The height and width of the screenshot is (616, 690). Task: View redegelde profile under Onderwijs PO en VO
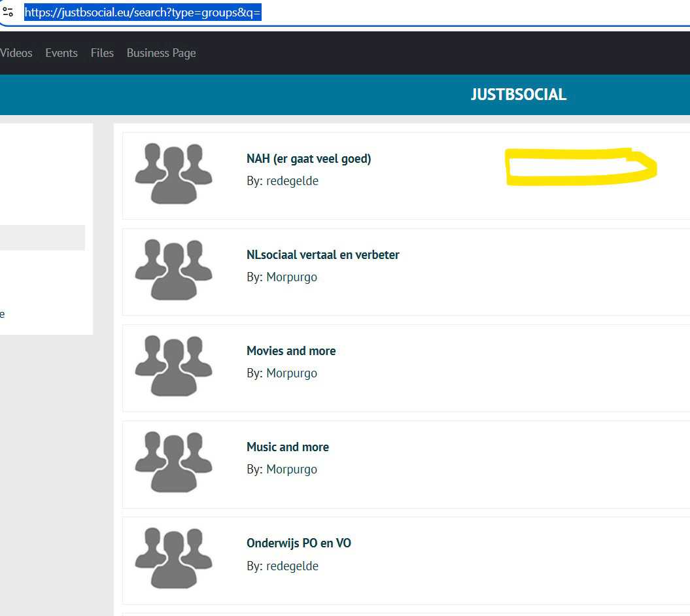pos(292,566)
